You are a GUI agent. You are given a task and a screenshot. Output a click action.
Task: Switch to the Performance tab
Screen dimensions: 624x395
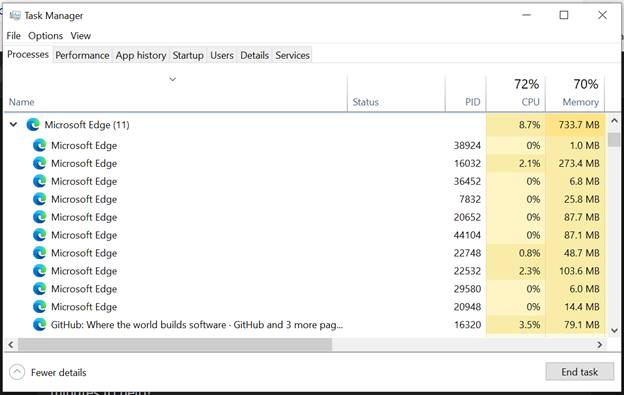(82, 55)
